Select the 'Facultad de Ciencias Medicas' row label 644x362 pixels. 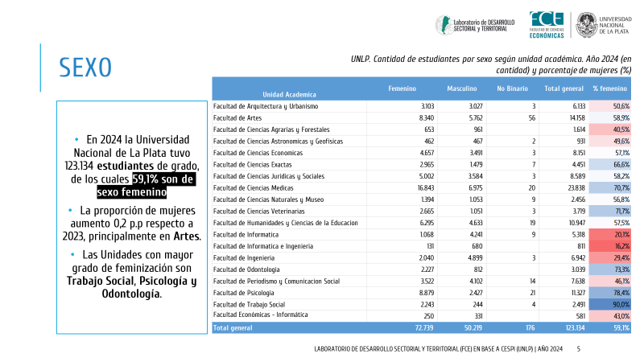click(x=253, y=188)
